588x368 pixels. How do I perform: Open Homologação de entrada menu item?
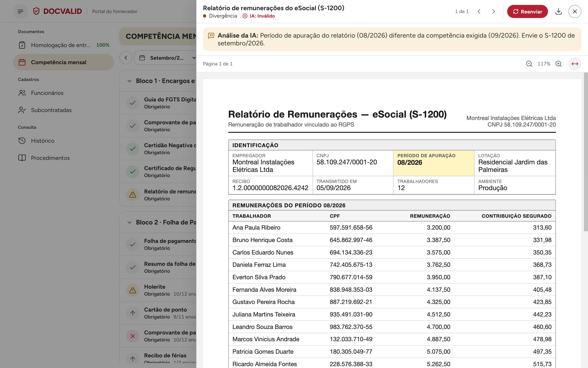64,45
